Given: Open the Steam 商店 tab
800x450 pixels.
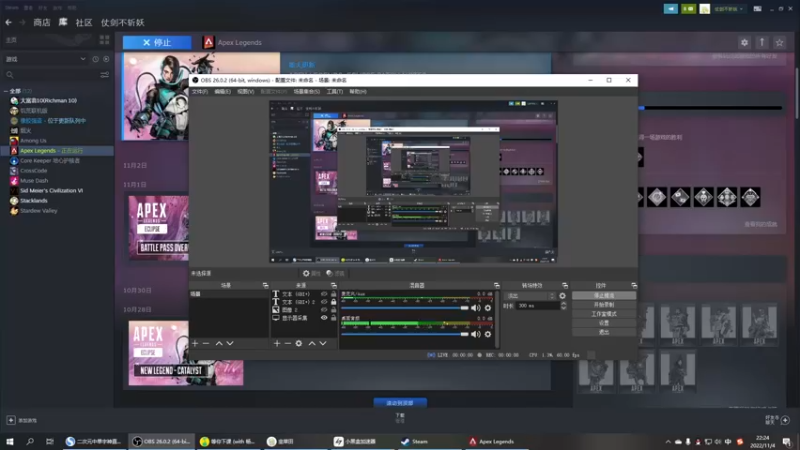Looking at the screenshot, I should pos(42,22).
